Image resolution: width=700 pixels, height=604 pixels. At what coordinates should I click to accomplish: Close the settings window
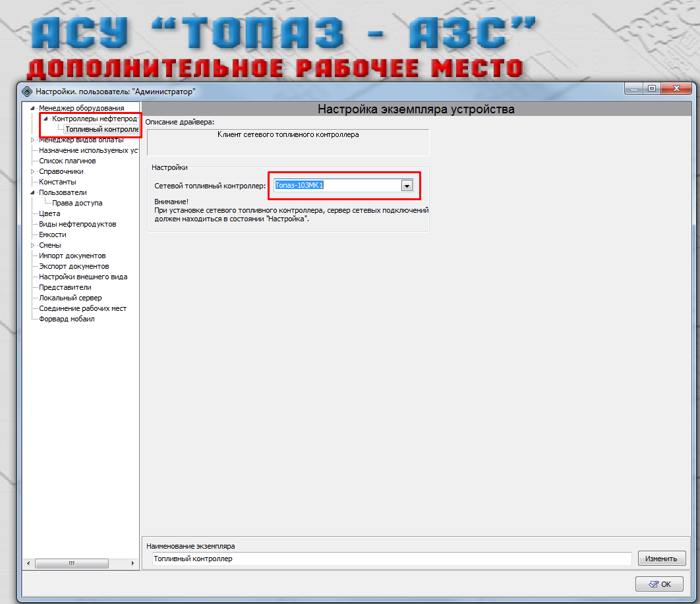[x=676, y=89]
